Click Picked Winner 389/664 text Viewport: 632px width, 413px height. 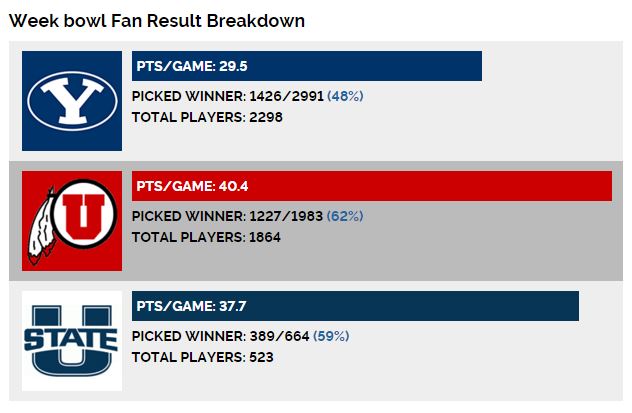tap(220, 336)
